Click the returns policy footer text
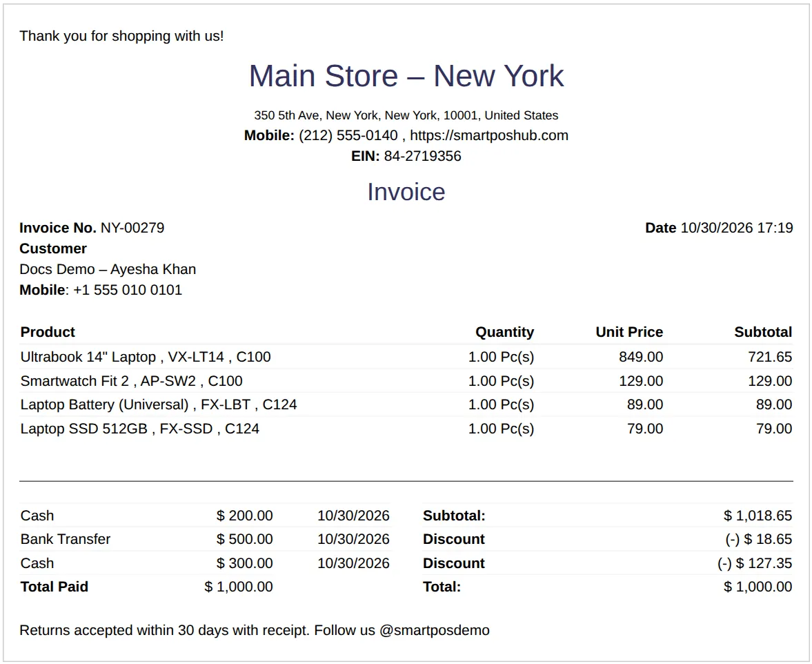812x664 pixels. (255, 630)
